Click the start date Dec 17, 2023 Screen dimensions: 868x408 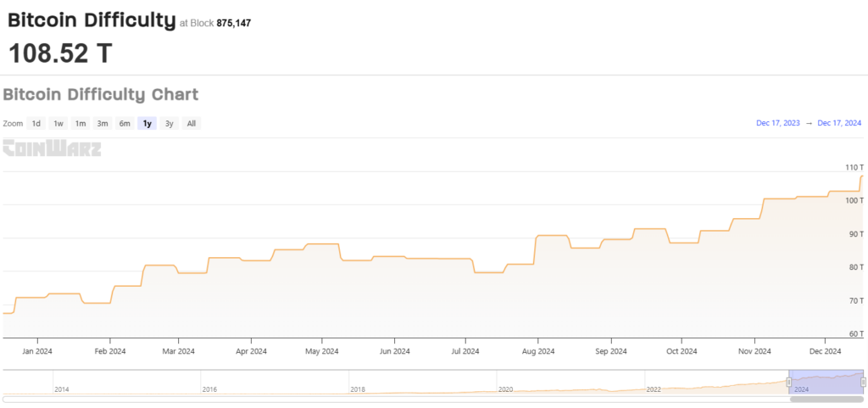pyautogui.click(x=778, y=123)
